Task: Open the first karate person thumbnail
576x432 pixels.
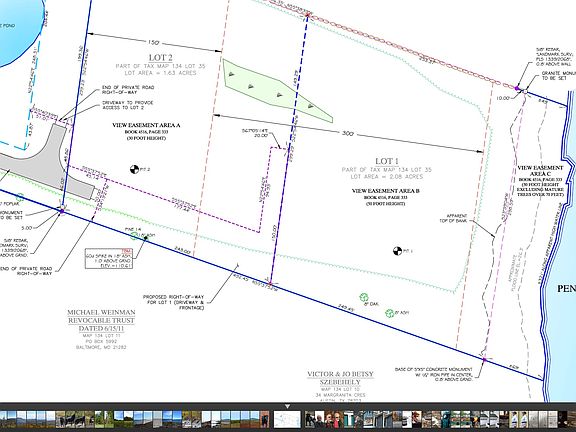Action: click(x=514, y=419)
